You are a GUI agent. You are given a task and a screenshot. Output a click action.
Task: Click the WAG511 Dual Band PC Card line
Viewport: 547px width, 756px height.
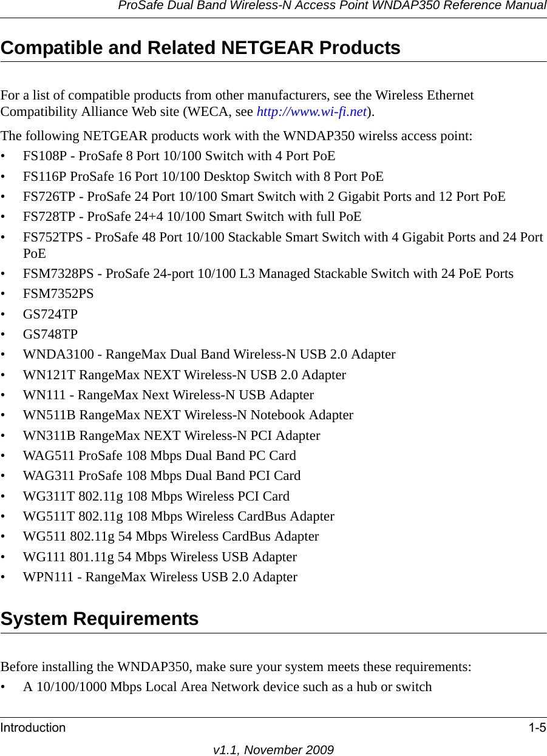[160, 456]
